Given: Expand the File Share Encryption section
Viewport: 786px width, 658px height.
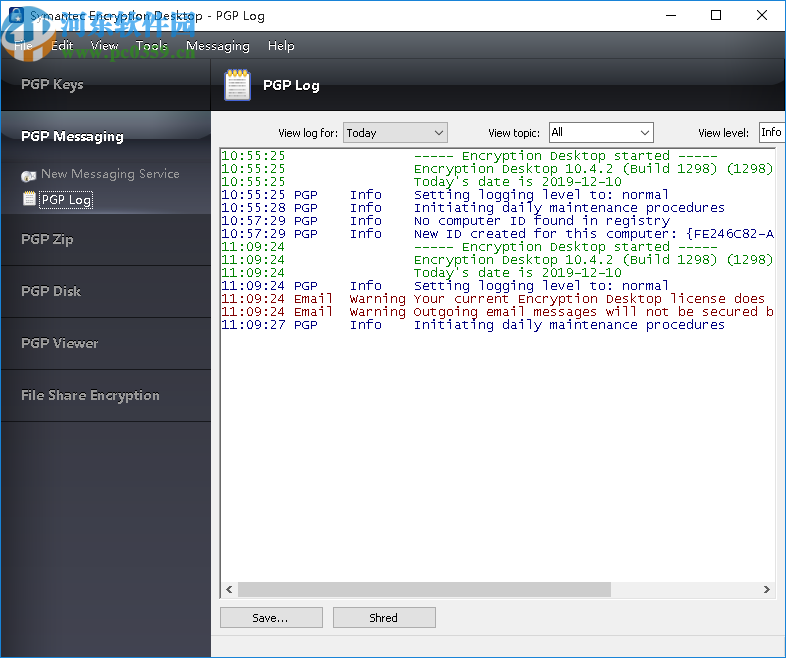Looking at the screenshot, I should click(106, 396).
